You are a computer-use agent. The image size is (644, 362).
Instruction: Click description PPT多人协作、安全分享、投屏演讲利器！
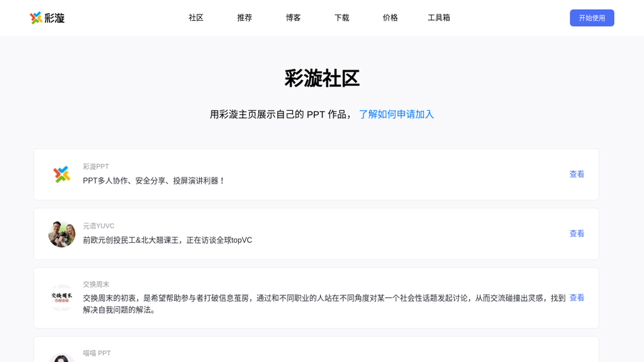(x=154, y=181)
